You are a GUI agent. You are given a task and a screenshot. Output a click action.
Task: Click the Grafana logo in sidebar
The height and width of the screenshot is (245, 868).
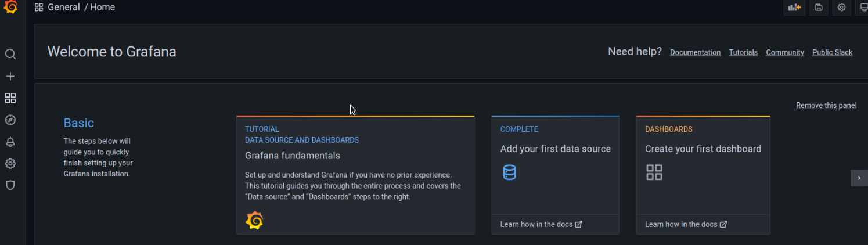coord(10,8)
